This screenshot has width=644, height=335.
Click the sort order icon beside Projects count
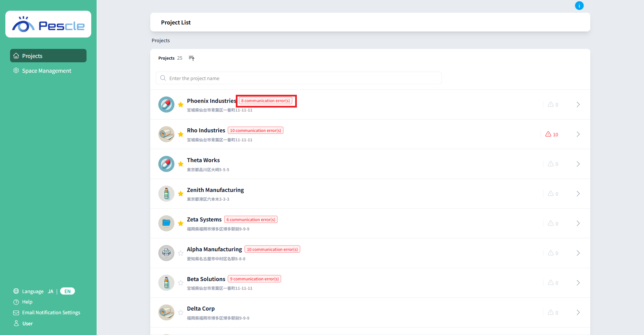(192, 58)
